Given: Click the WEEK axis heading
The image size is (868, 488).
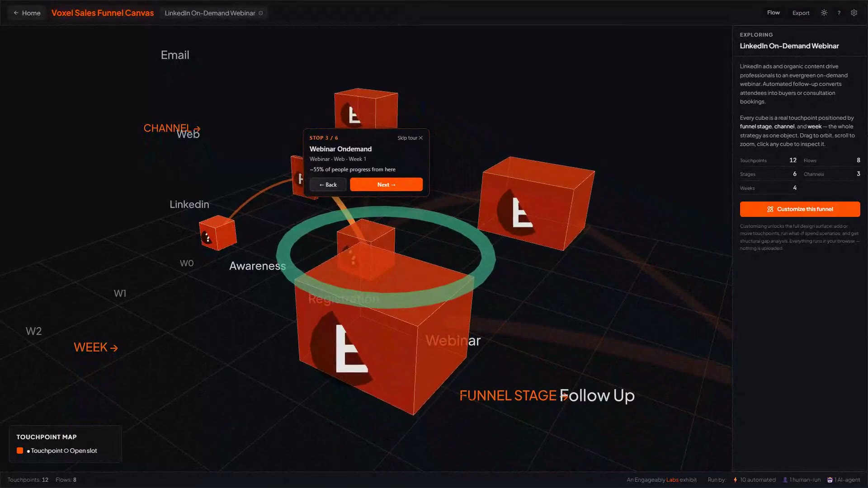Looking at the screenshot, I should (96, 347).
